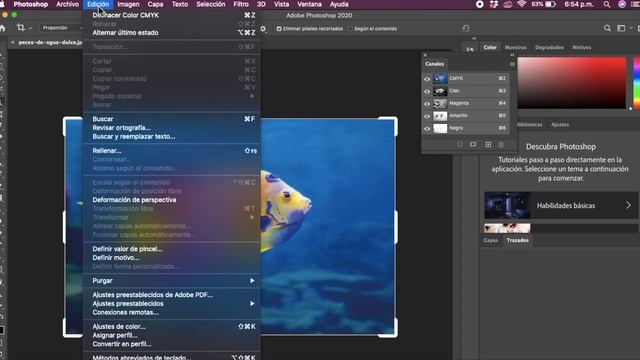
Task: Choose Conexiones remotas...
Action: pos(171,313)
